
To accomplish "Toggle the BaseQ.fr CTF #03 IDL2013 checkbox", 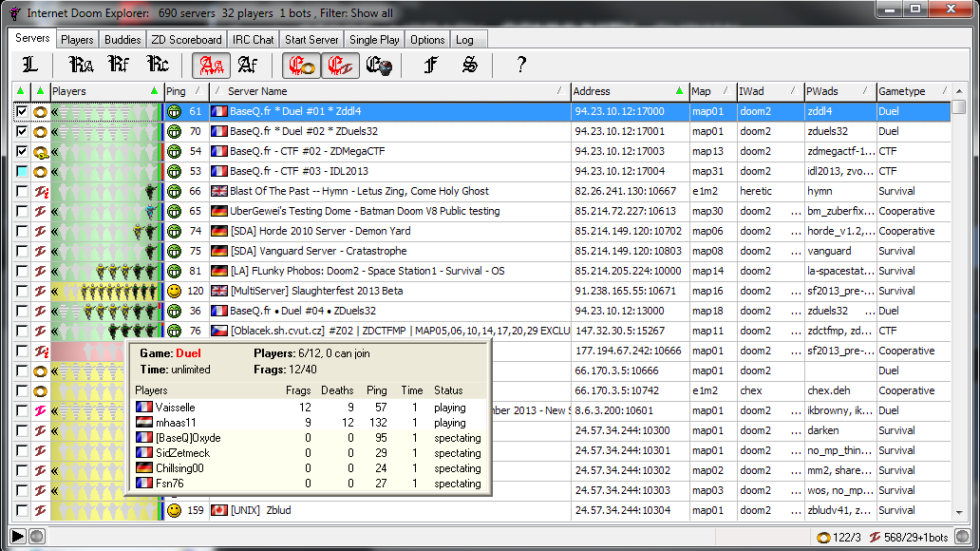I will (x=22, y=171).
